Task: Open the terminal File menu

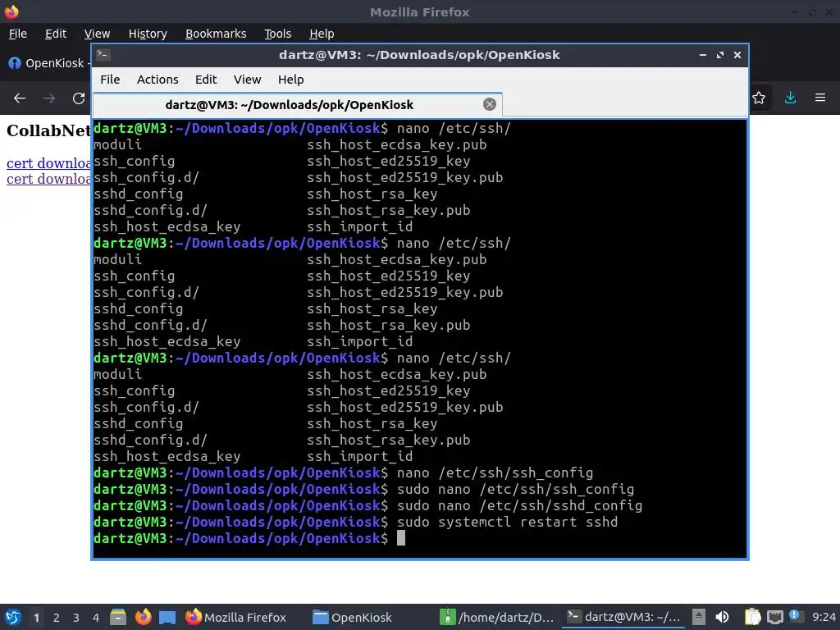Action: coord(110,80)
